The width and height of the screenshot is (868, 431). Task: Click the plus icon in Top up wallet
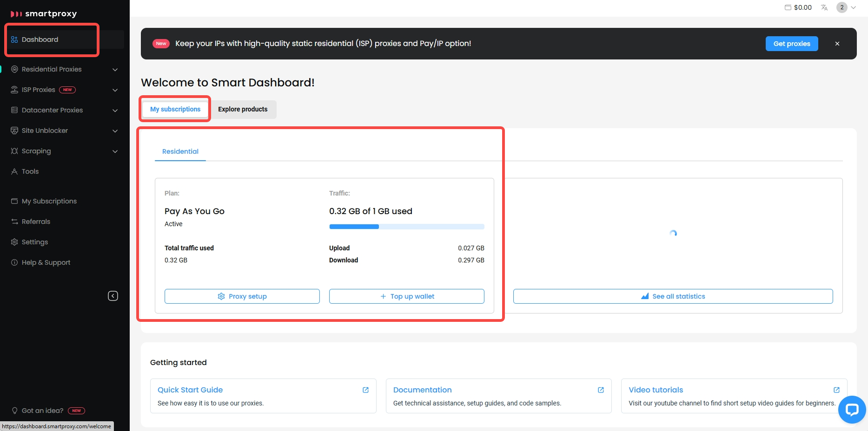click(x=383, y=296)
